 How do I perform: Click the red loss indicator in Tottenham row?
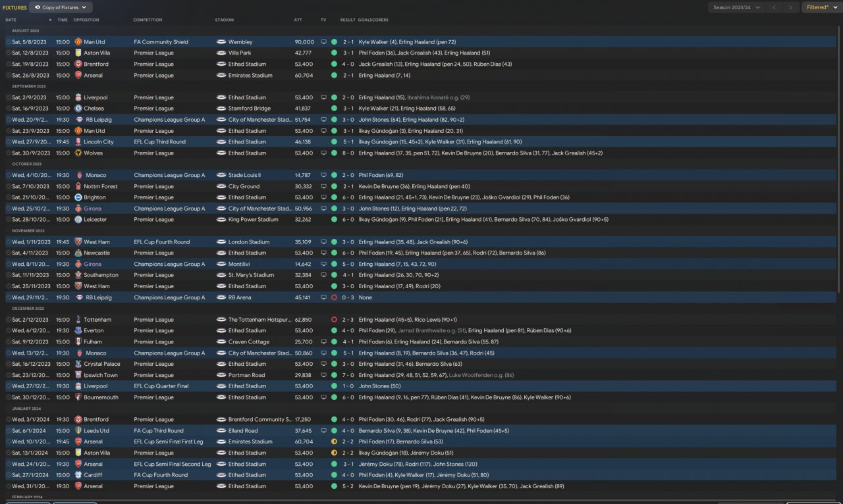[334, 320]
